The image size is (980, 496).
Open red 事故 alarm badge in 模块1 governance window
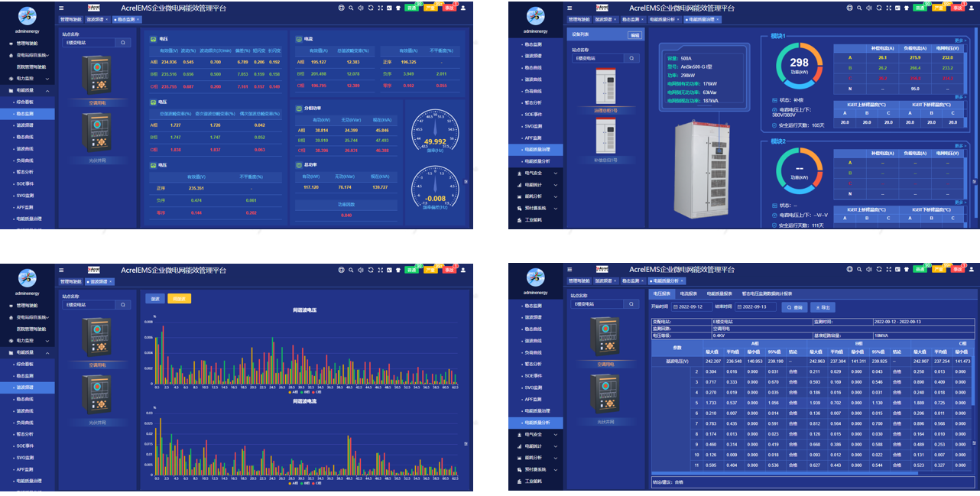coord(958,8)
